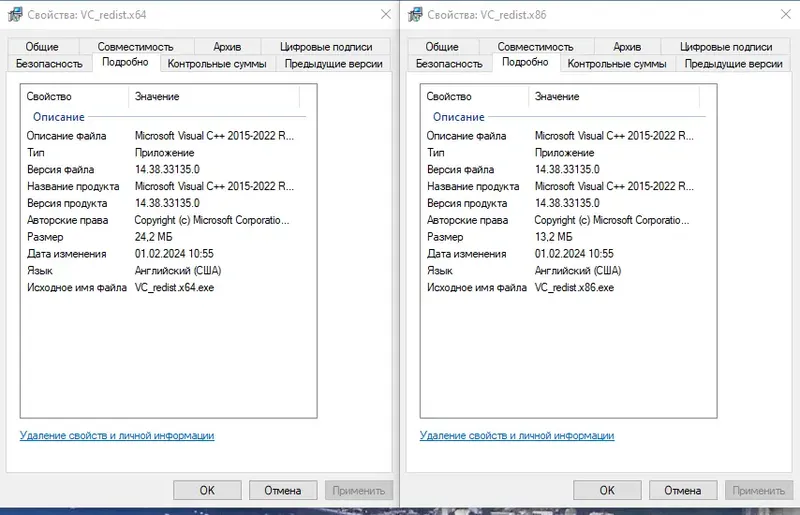The width and height of the screenshot is (800, 515).
Task: Open Предыдущие версии tab in VC_redist.x86 window
Action: pyautogui.click(x=734, y=64)
